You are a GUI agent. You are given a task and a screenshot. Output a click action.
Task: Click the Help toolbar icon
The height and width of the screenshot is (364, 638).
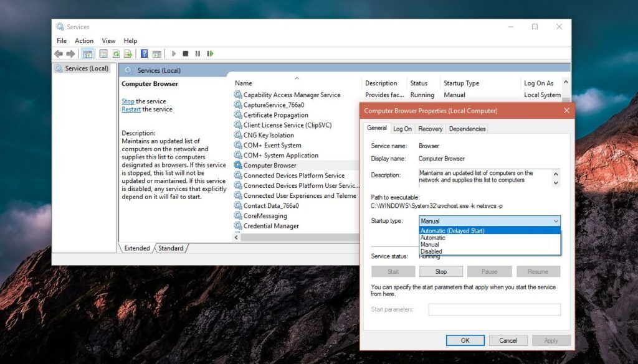[x=144, y=54]
